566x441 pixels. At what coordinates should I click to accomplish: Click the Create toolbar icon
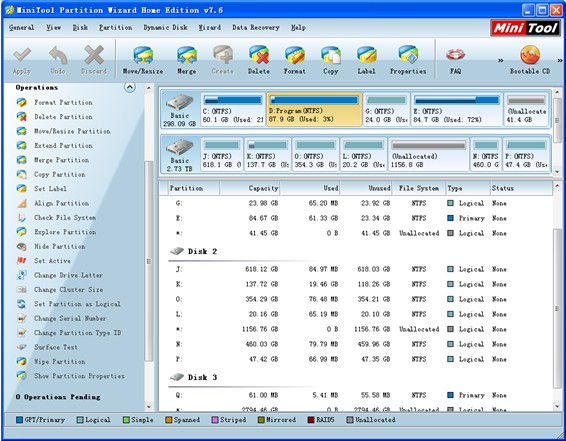pos(223,60)
